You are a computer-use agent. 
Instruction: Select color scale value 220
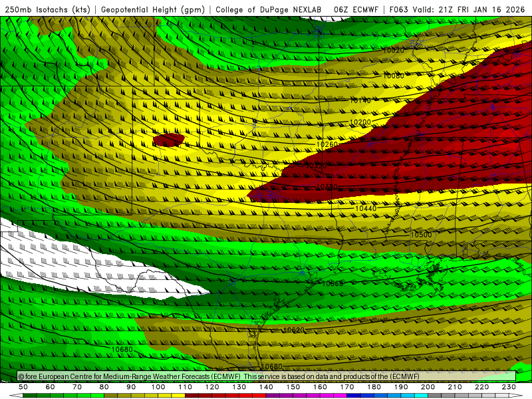coord(481,387)
